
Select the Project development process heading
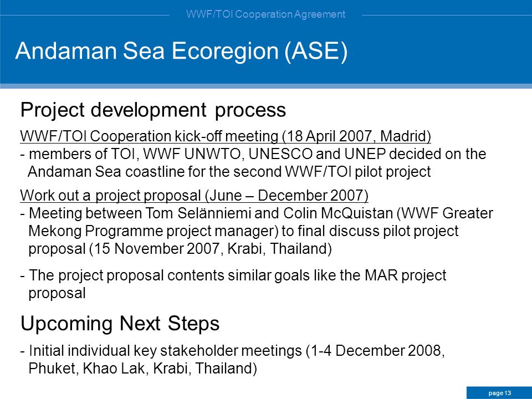tap(153, 110)
